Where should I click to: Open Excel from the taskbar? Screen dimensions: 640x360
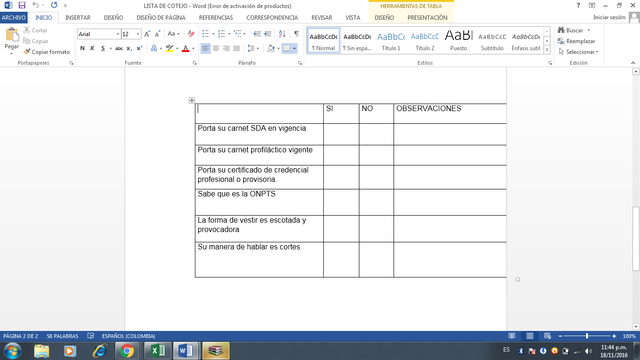[157, 351]
